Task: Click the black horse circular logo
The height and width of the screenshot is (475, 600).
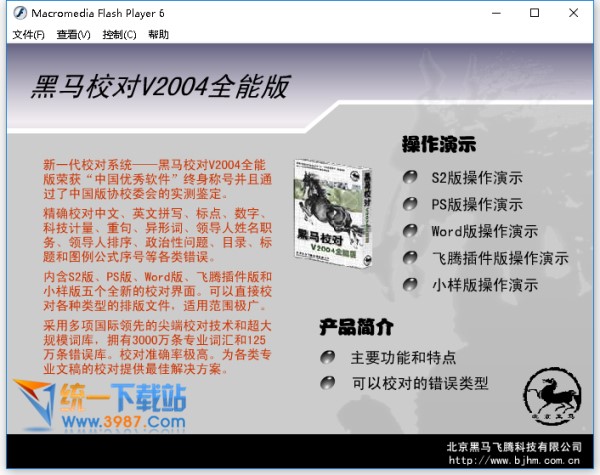Action: click(552, 396)
